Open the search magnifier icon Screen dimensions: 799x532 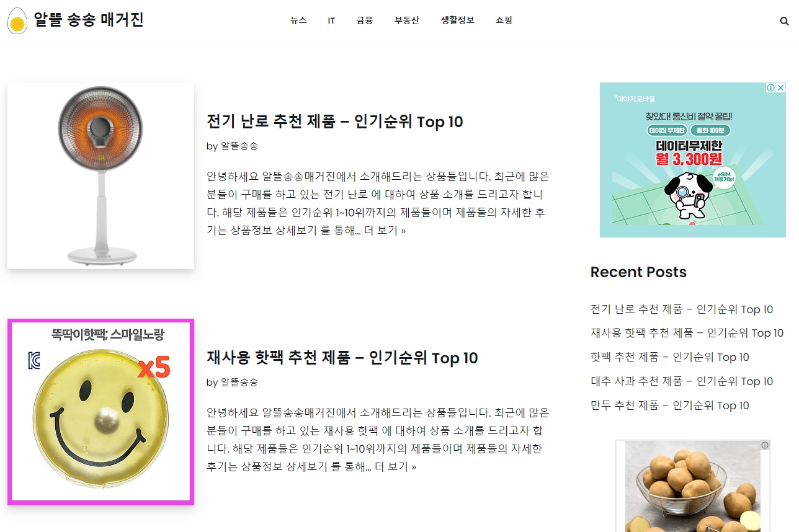784,20
